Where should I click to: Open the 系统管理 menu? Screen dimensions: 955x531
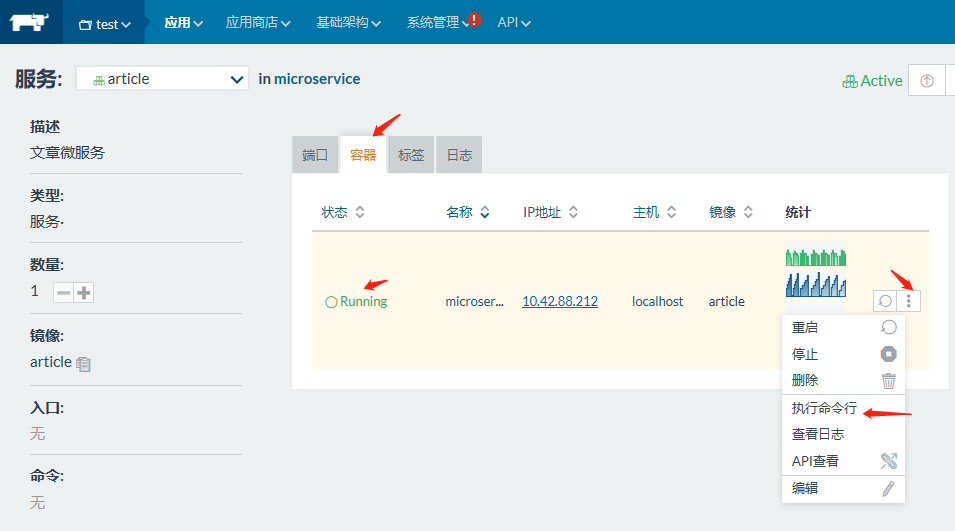(438, 23)
